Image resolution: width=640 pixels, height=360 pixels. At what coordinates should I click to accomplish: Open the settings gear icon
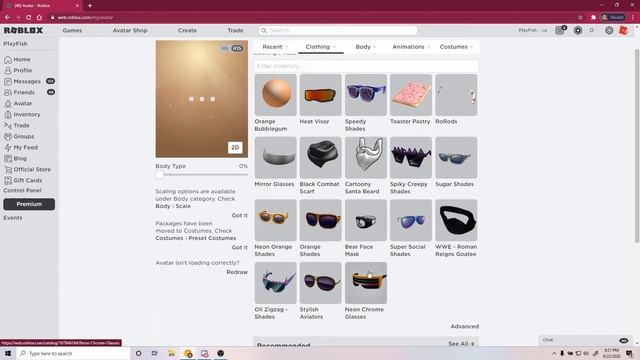tap(609, 31)
